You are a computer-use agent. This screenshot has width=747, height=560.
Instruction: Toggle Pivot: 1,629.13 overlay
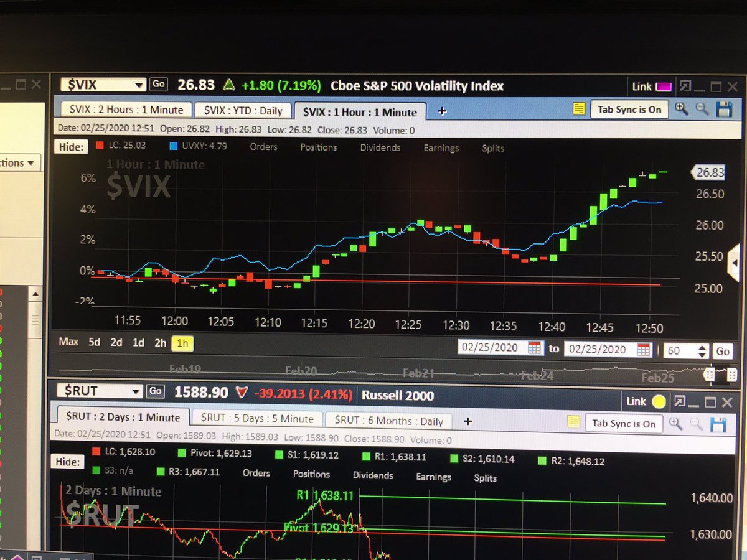215,454
